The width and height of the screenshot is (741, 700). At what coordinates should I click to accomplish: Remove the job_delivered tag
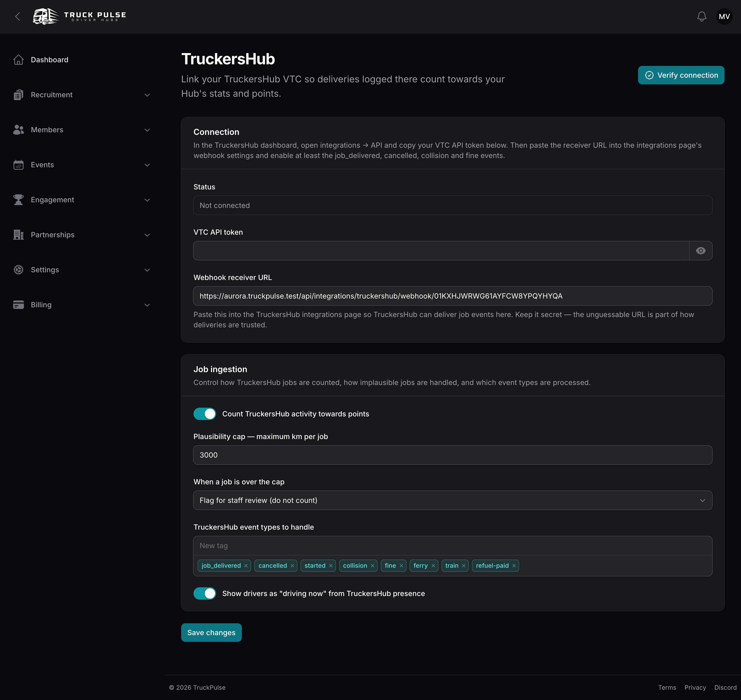tap(246, 566)
